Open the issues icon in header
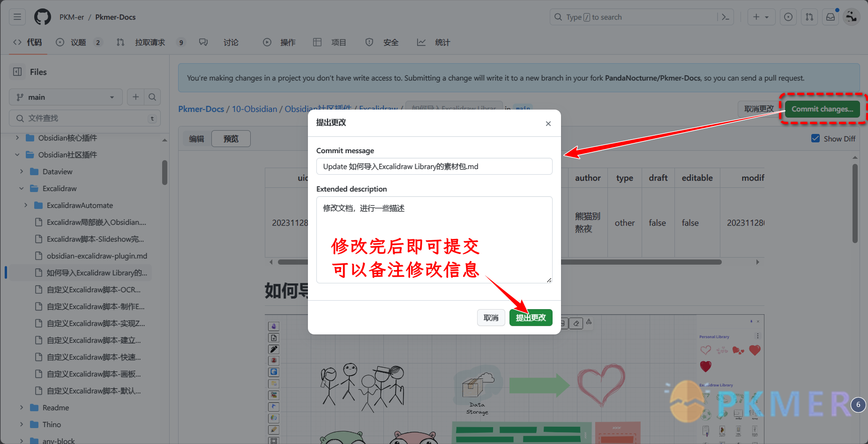The height and width of the screenshot is (444, 868). [788, 17]
